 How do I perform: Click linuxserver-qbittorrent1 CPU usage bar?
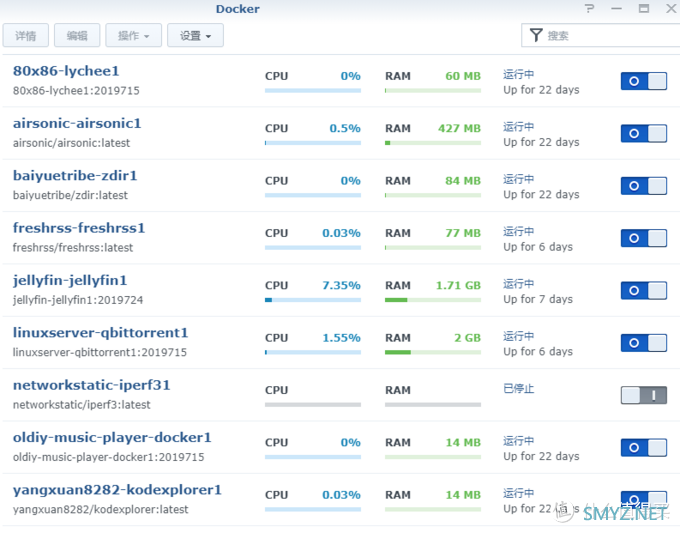(313, 353)
